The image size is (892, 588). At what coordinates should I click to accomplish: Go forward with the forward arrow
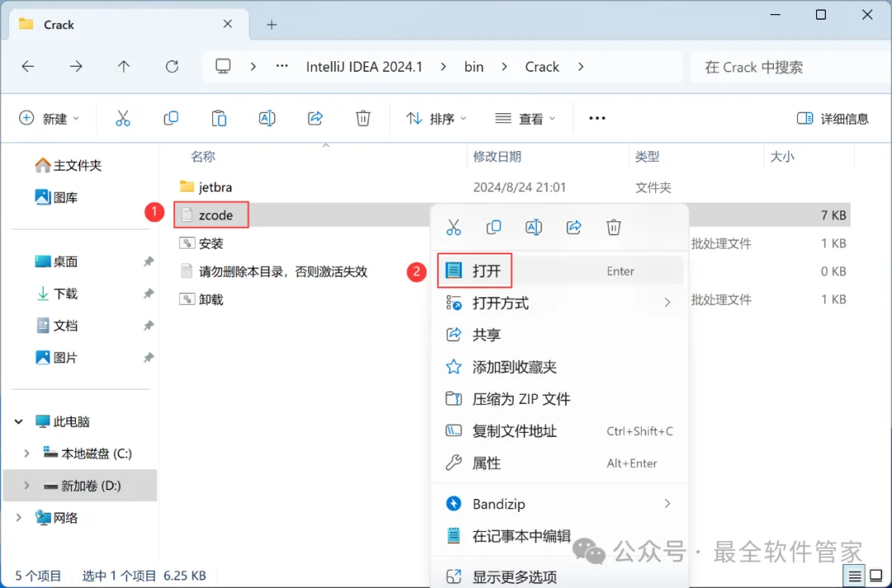click(76, 67)
